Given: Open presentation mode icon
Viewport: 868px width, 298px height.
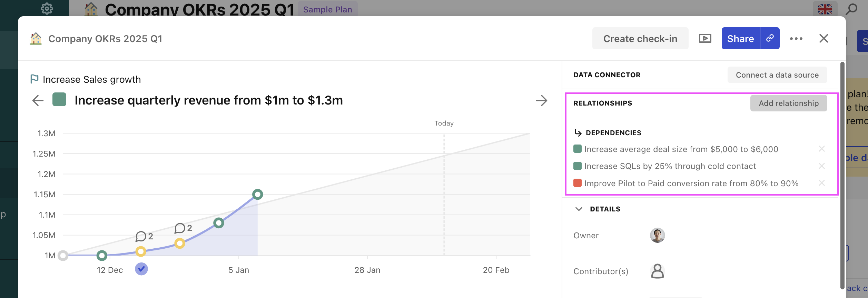Looking at the screenshot, I should (705, 38).
